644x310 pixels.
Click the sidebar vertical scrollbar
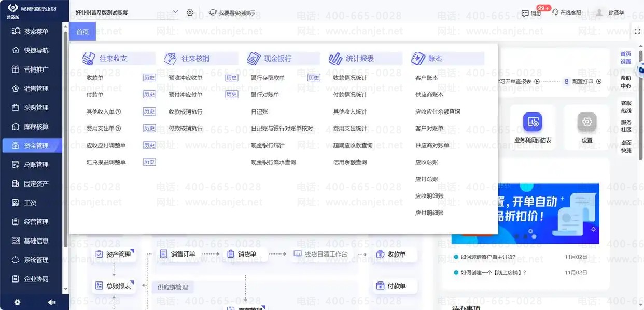tap(65, 140)
